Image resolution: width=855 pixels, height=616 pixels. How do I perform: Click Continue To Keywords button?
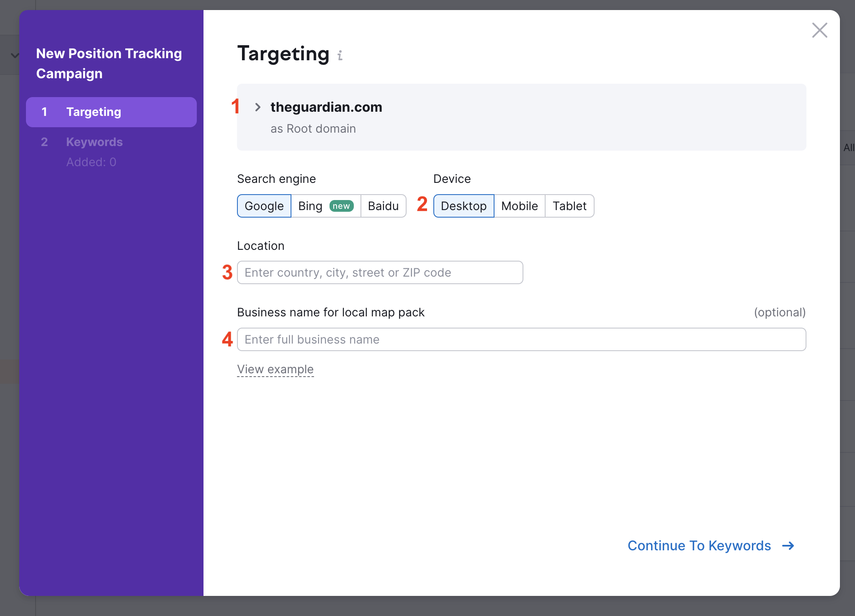(699, 546)
